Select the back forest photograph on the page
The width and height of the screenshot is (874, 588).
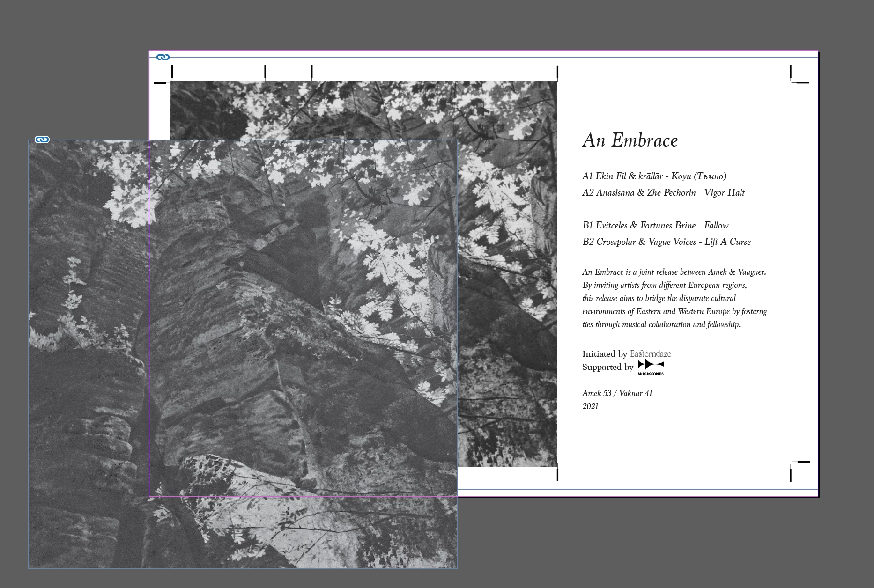pos(507,274)
